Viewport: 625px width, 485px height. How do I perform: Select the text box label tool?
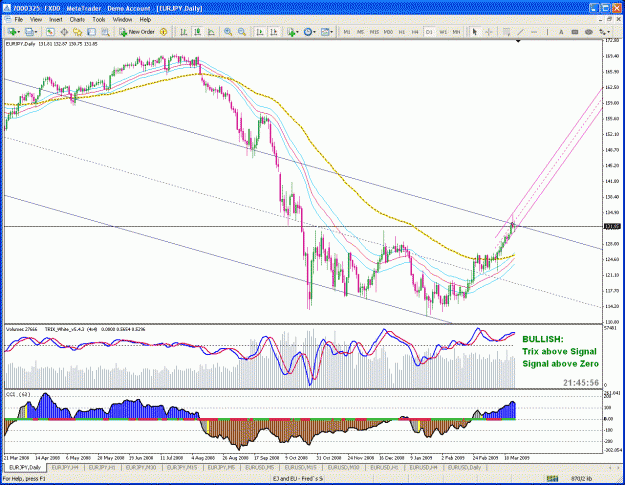pos(575,32)
